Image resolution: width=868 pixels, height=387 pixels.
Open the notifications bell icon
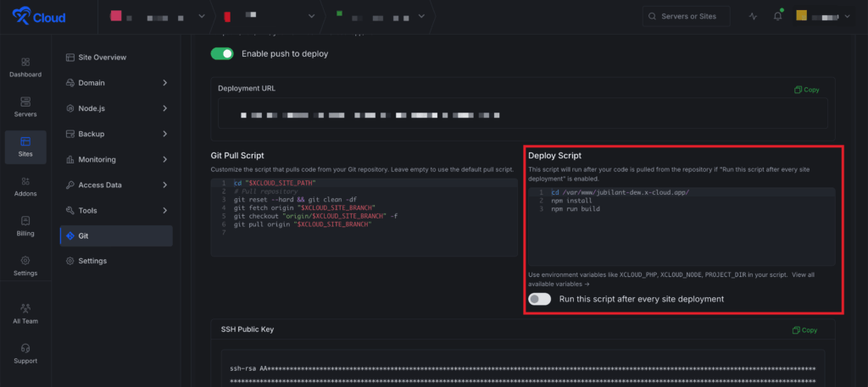tap(776, 16)
